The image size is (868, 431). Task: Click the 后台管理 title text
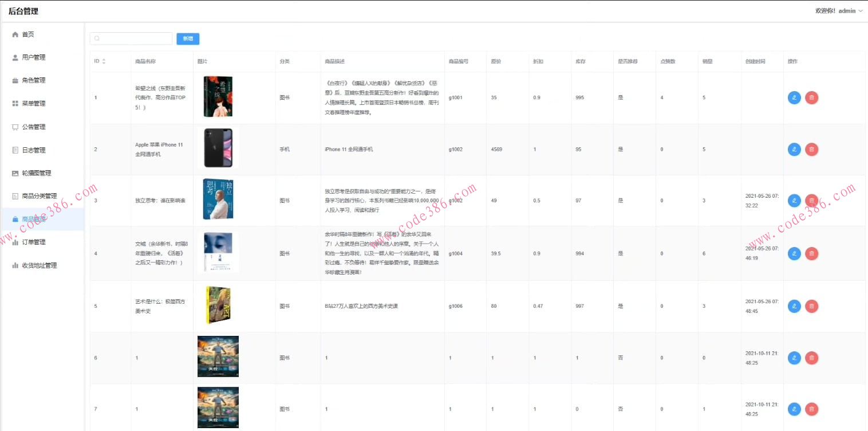[23, 11]
